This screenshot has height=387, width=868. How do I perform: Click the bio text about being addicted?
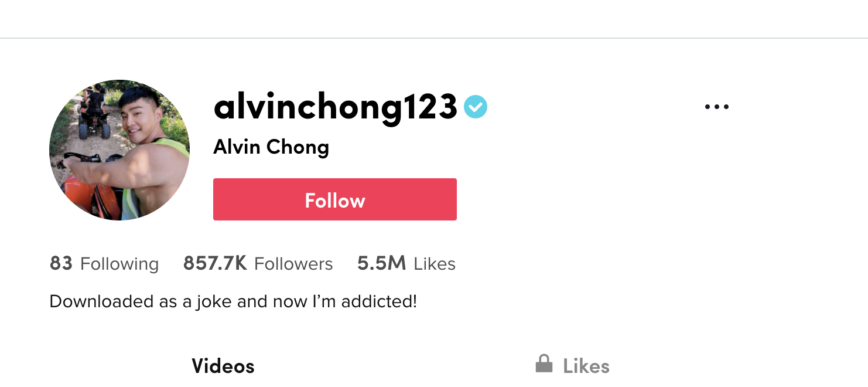(233, 302)
